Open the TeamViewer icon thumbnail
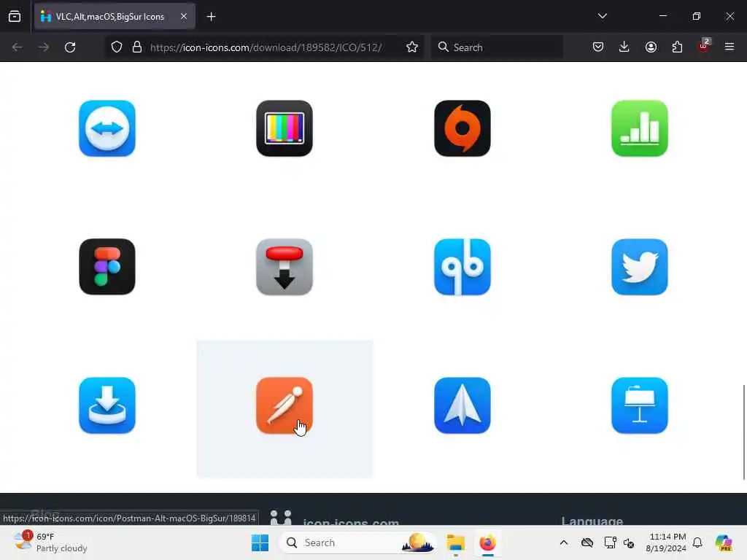This screenshot has width=747, height=560. tap(107, 128)
